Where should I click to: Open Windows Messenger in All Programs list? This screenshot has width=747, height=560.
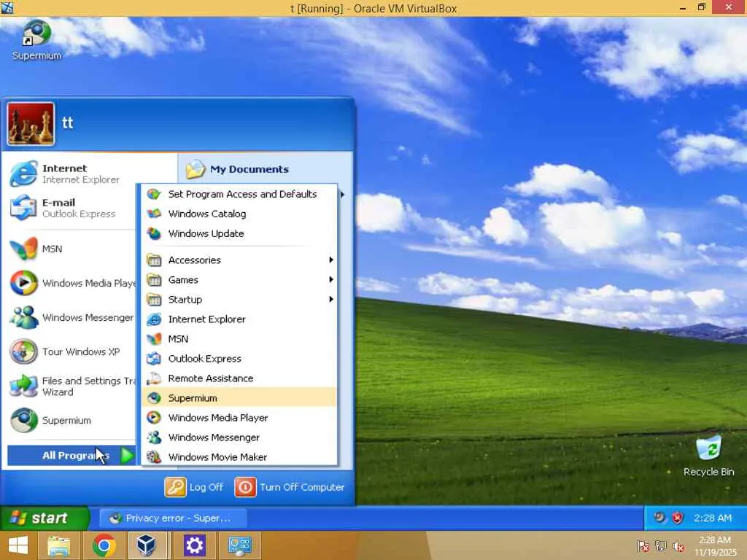tap(239, 437)
